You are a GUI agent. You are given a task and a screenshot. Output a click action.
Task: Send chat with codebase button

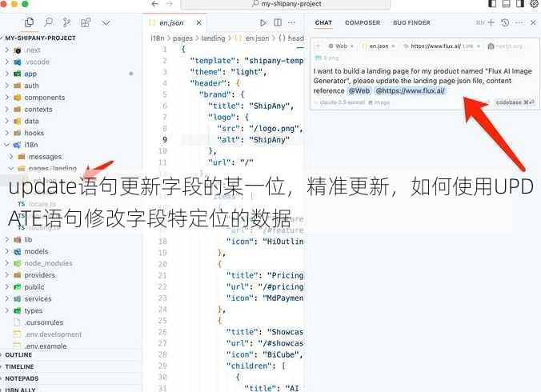[515, 102]
